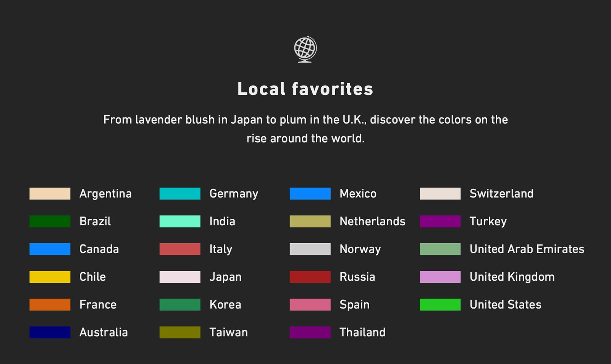This screenshot has height=364, width=611.
Task: Choose the Netherlands khaki swatch
Action: pos(310,222)
